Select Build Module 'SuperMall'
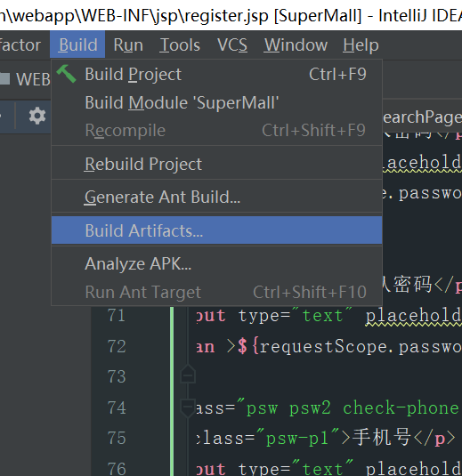 216,102
